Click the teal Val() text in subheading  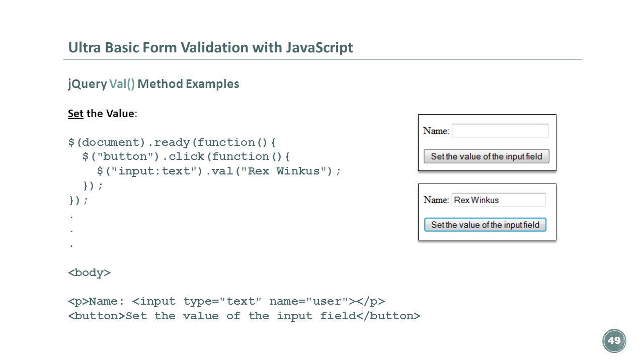122,84
